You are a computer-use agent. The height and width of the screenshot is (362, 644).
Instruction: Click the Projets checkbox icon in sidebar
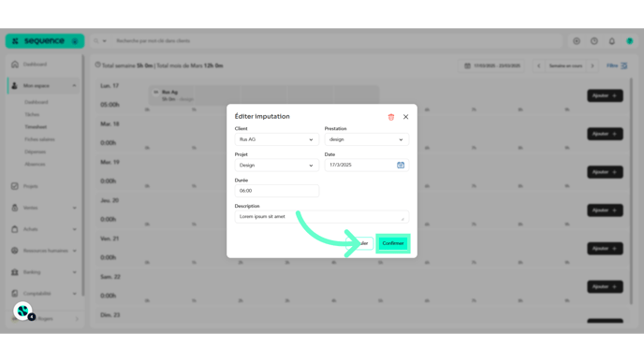tap(15, 186)
